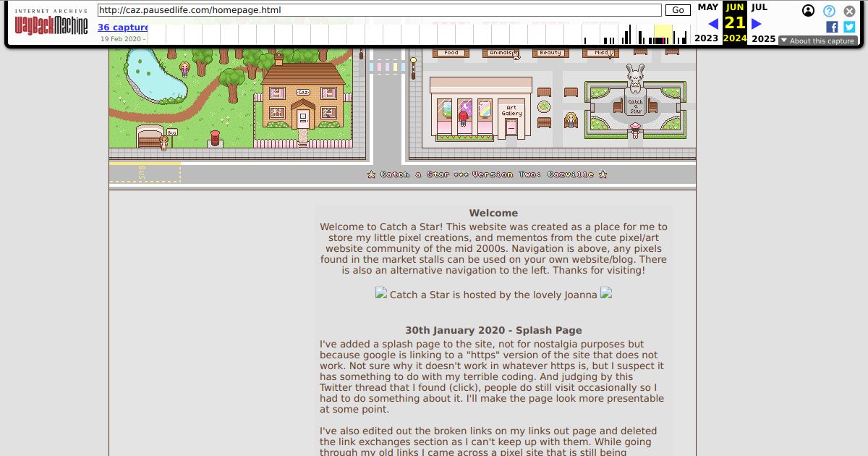This screenshot has height=456, width=868.
Task: Expand the About this capture panel
Action: tap(818, 41)
